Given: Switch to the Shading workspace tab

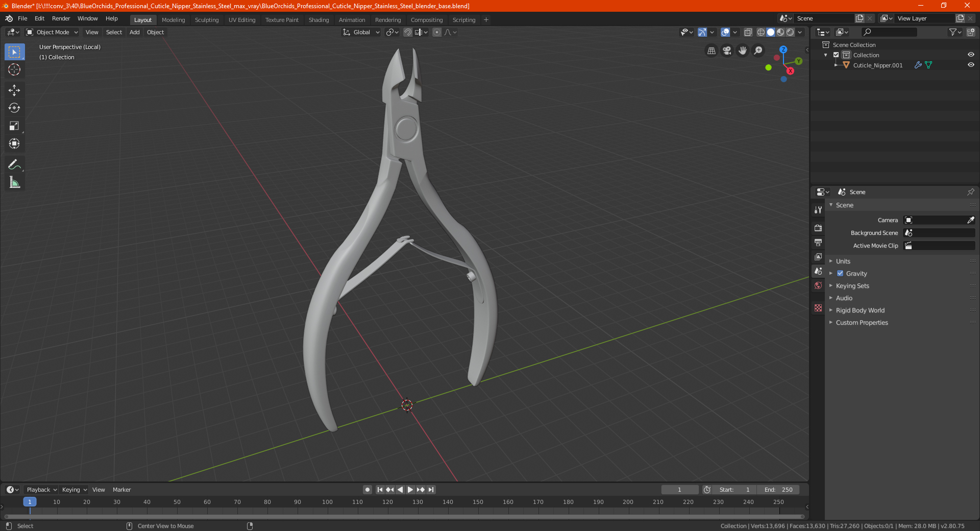Looking at the screenshot, I should tap(318, 20).
